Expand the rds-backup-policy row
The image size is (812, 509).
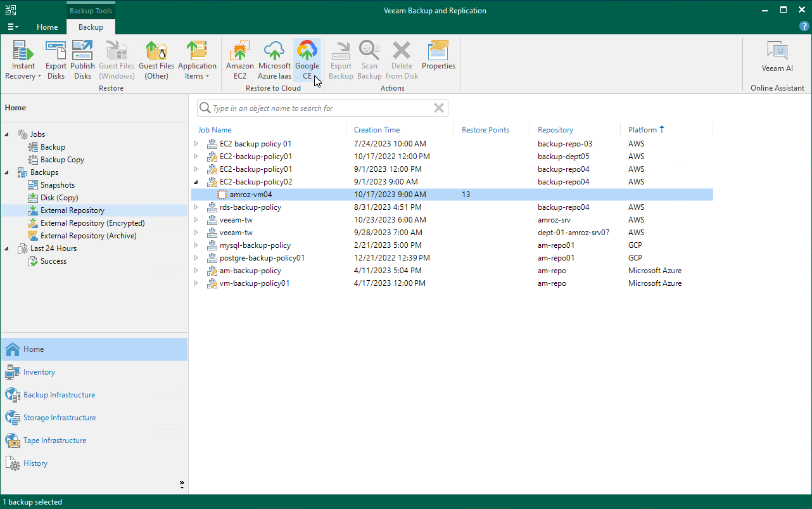(196, 207)
